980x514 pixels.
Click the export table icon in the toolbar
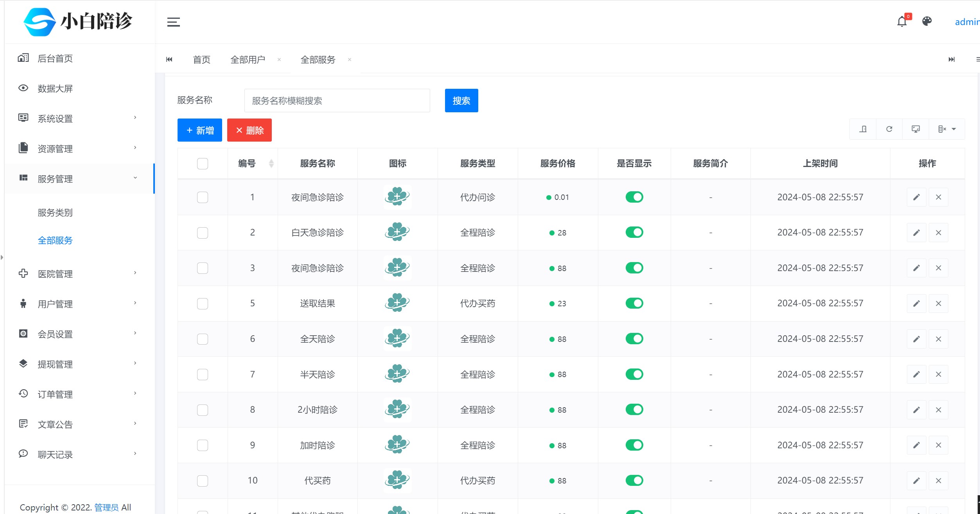coord(863,129)
